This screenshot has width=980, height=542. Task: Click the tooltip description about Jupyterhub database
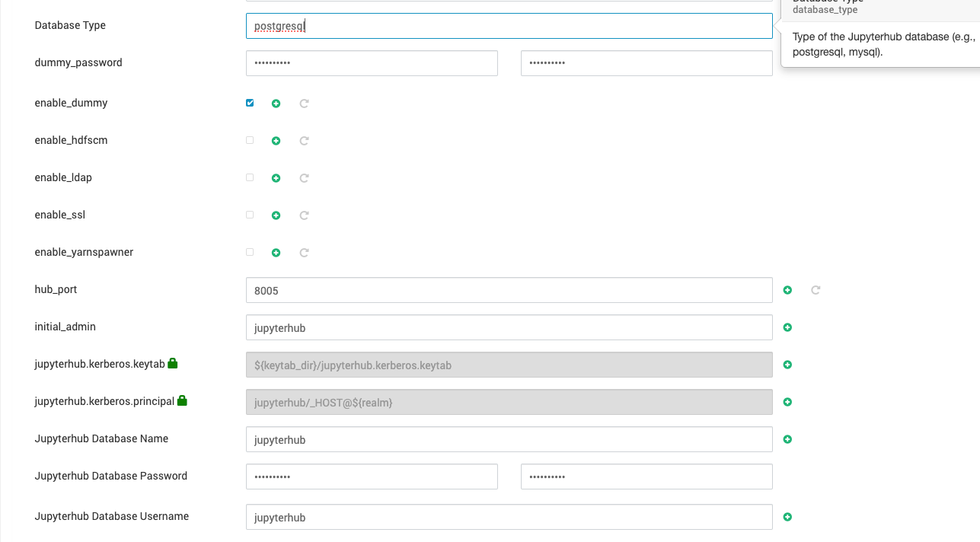[884, 45]
